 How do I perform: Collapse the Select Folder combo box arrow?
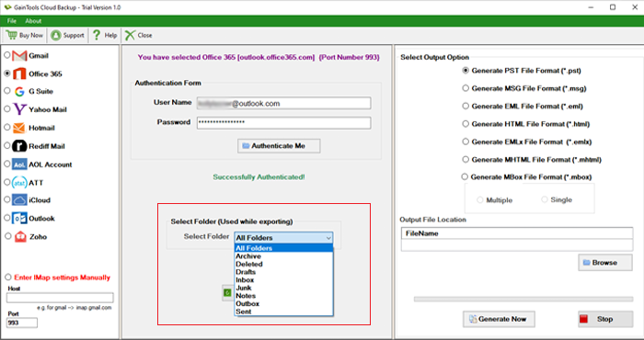pos(328,238)
